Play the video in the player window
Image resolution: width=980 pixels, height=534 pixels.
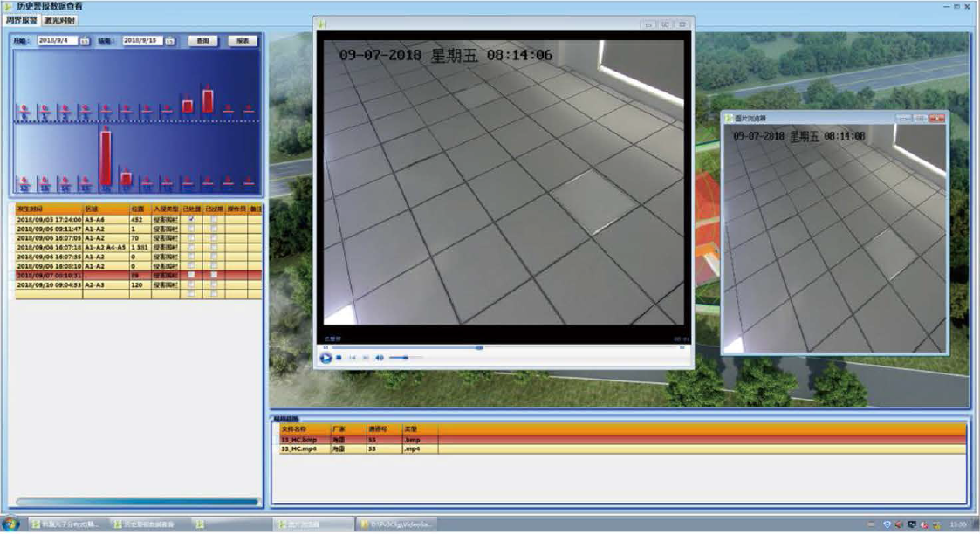[x=326, y=358]
